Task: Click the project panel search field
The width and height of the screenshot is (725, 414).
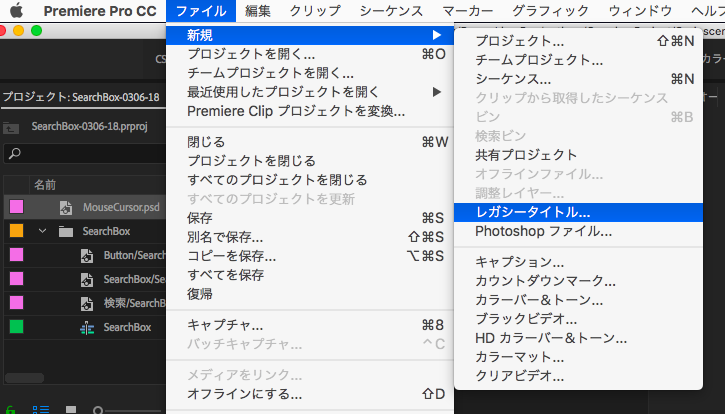Action: [x=86, y=153]
